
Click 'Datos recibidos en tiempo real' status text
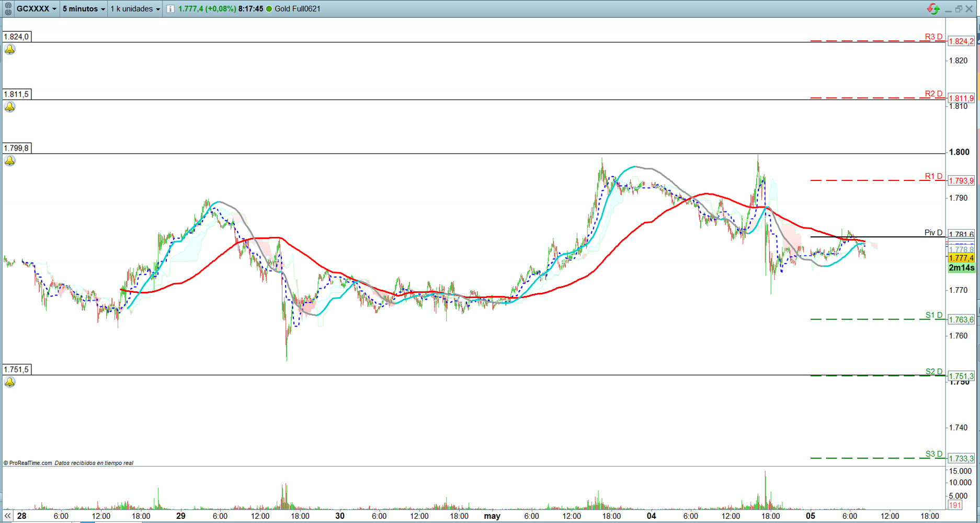94,463
